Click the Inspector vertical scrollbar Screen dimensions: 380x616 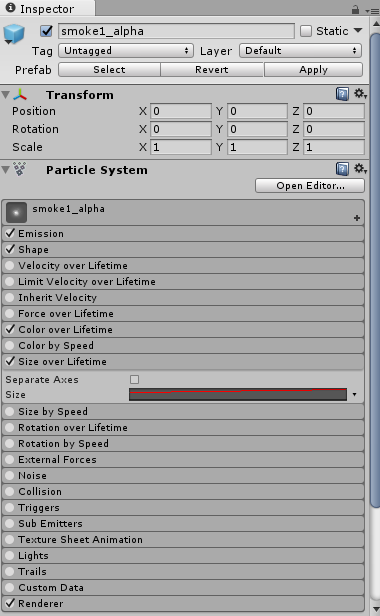tap(375, 270)
